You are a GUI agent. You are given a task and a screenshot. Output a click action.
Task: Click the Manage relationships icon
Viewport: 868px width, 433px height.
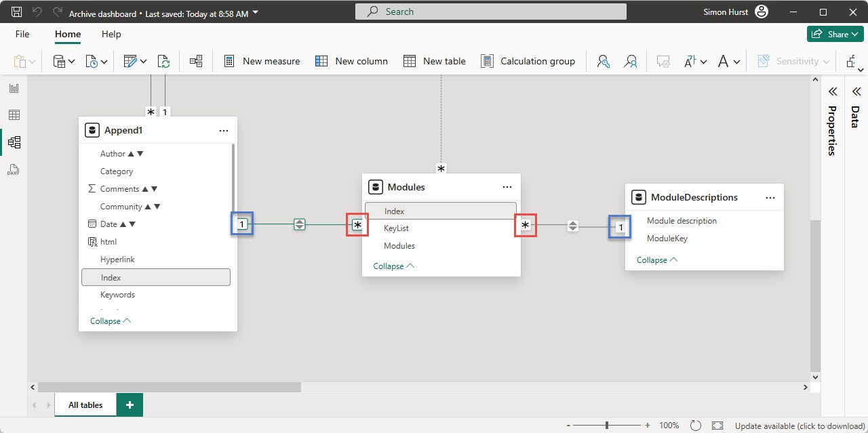(196, 61)
